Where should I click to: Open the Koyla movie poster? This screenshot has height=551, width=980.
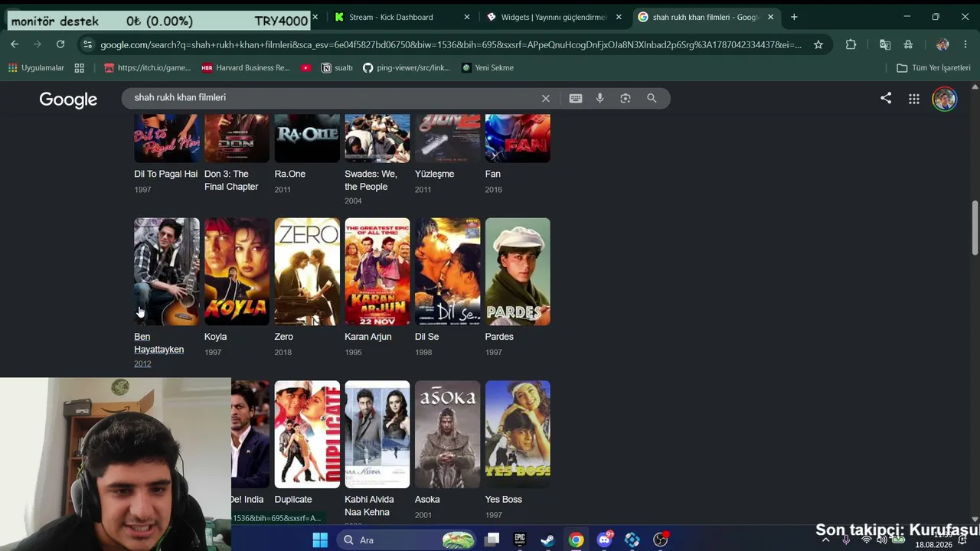coord(237,272)
